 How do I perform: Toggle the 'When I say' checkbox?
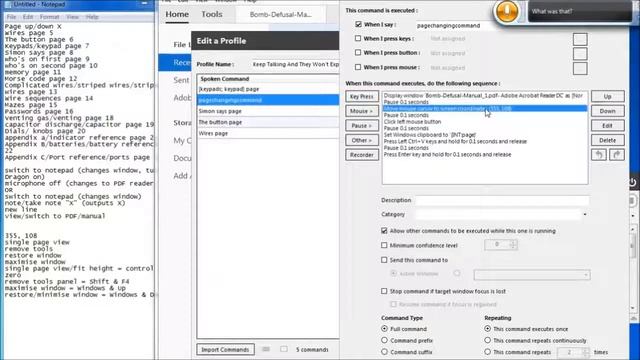[358, 24]
